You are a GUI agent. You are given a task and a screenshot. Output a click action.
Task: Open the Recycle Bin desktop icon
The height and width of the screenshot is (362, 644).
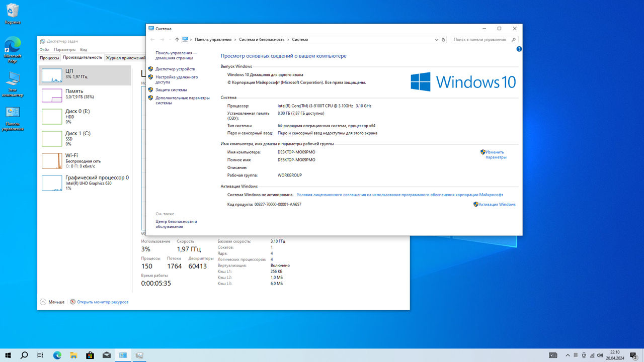point(13,14)
